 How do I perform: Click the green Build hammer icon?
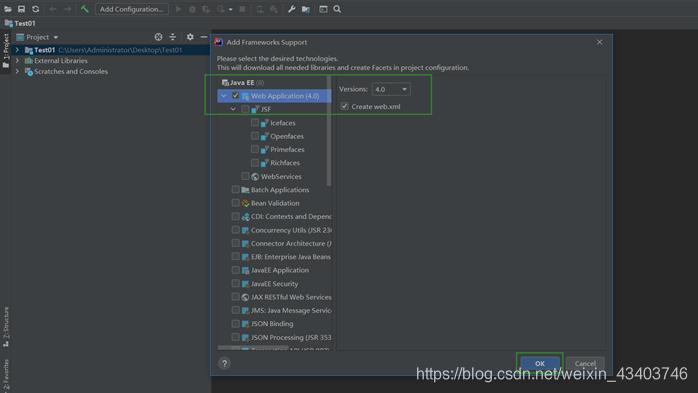(85, 9)
